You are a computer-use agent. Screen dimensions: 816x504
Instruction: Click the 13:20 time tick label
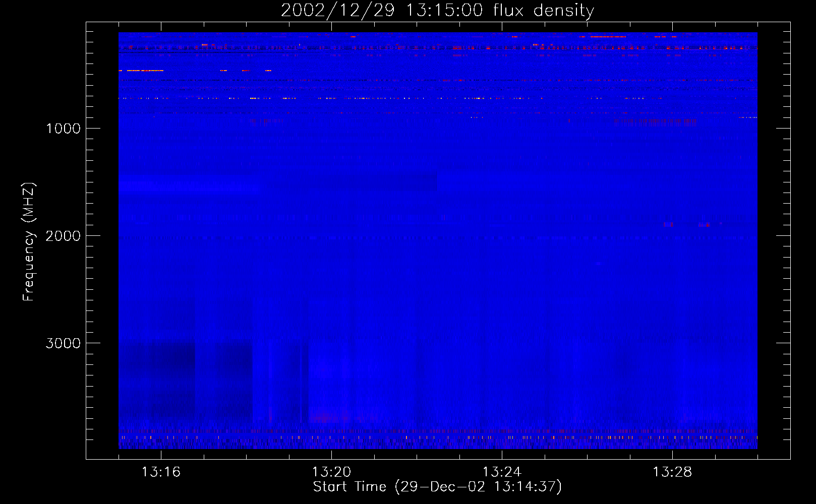point(331,472)
